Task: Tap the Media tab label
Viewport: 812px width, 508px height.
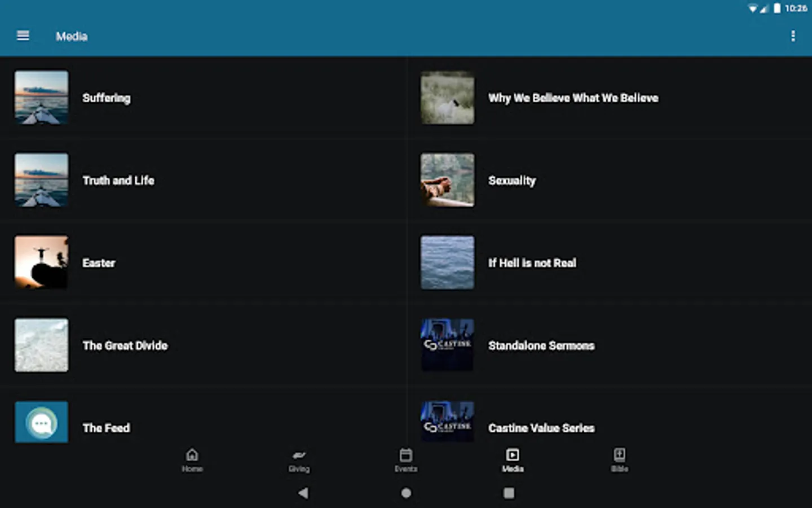Action: coord(513,469)
